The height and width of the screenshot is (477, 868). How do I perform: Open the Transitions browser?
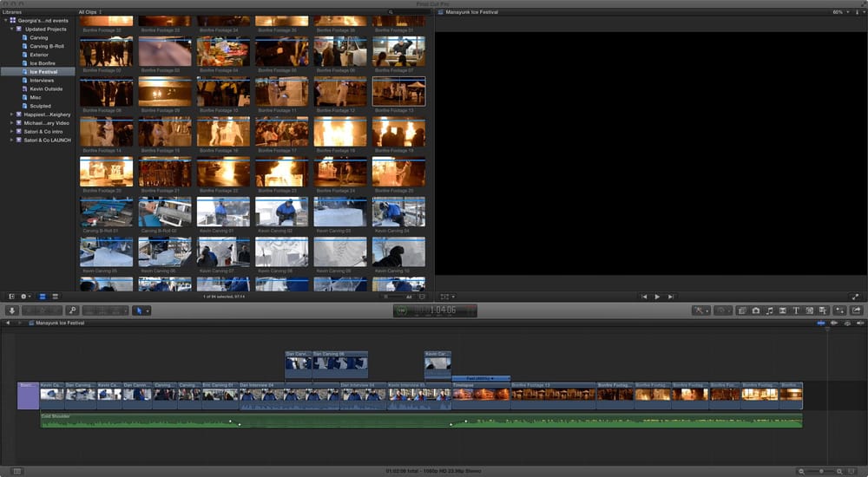(783, 310)
